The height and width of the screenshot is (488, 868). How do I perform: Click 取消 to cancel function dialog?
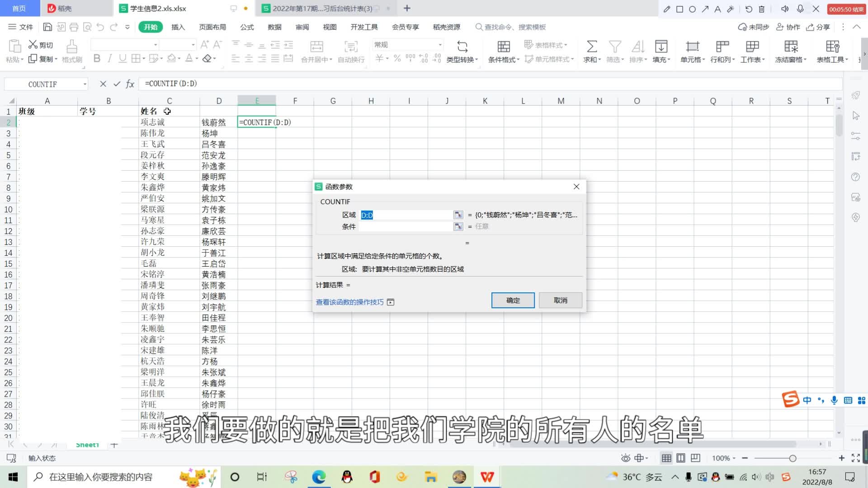(x=561, y=300)
